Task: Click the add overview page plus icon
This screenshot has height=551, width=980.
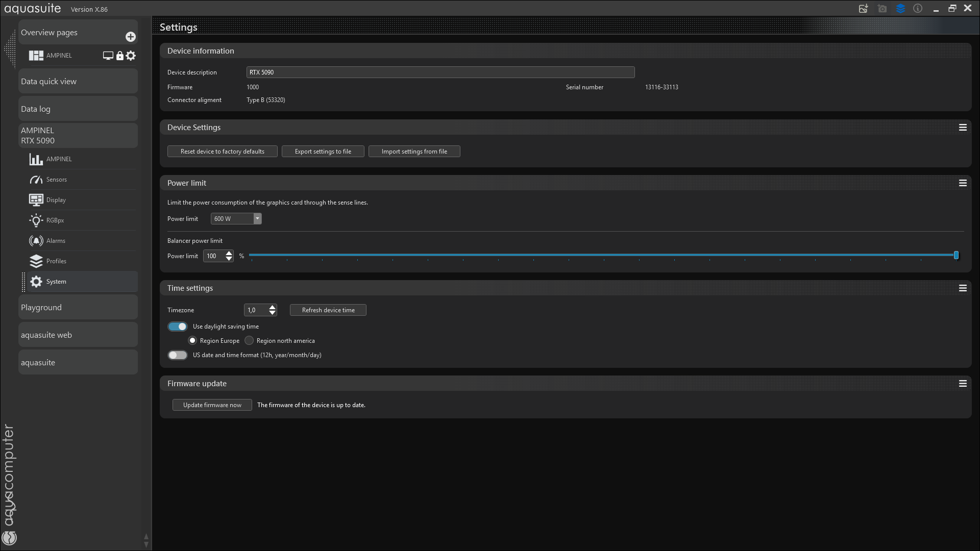Action: pyautogui.click(x=131, y=37)
